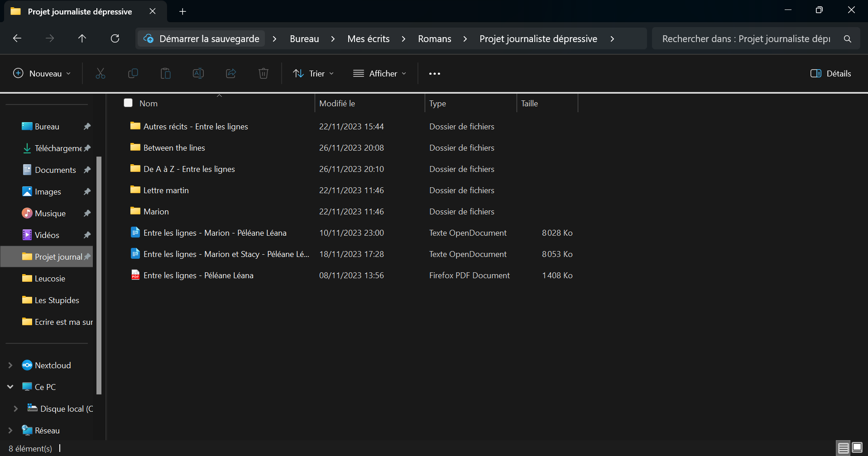Toggle the select-all checkbox beside Nom
868x456 pixels.
[x=128, y=103]
